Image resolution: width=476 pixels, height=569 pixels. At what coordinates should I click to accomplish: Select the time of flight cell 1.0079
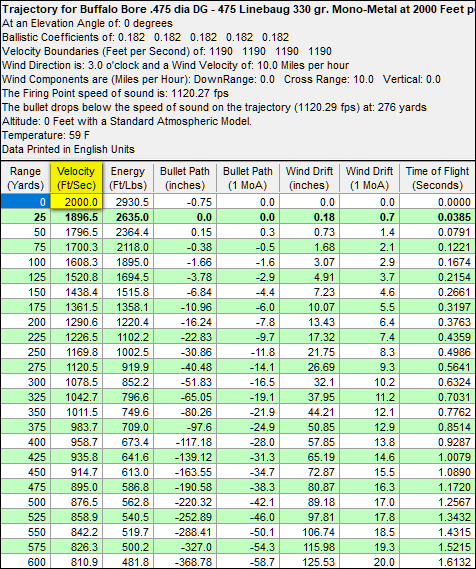click(x=437, y=457)
